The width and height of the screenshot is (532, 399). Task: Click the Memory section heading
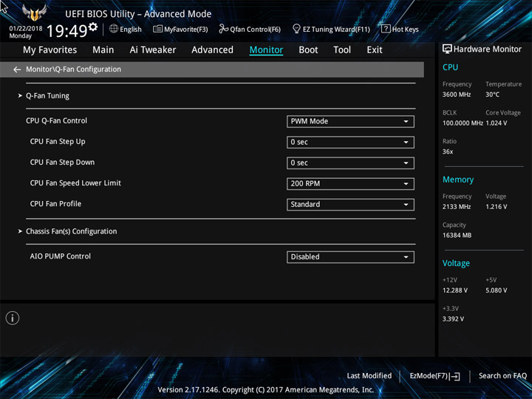[x=458, y=180]
